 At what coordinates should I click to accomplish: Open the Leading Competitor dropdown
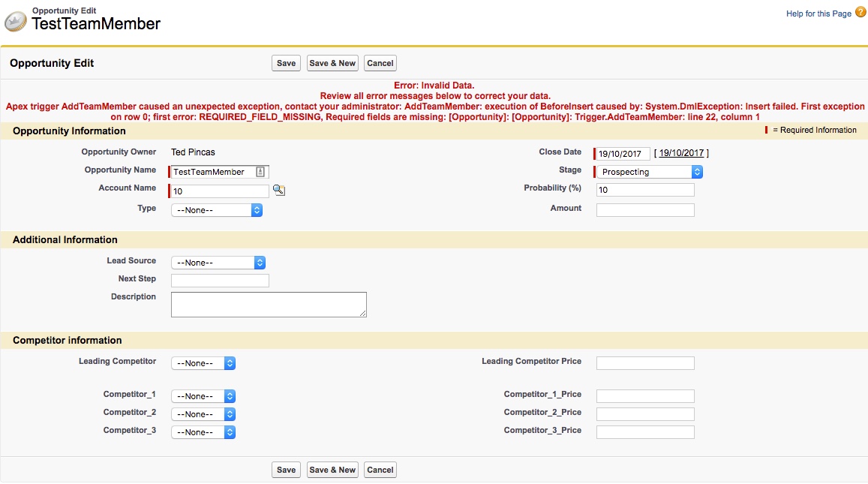(x=203, y=363)
